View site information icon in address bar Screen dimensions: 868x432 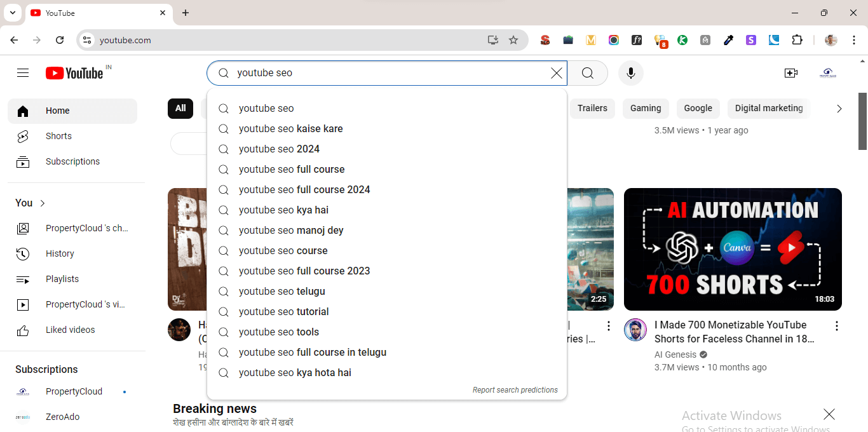(87, 40)
